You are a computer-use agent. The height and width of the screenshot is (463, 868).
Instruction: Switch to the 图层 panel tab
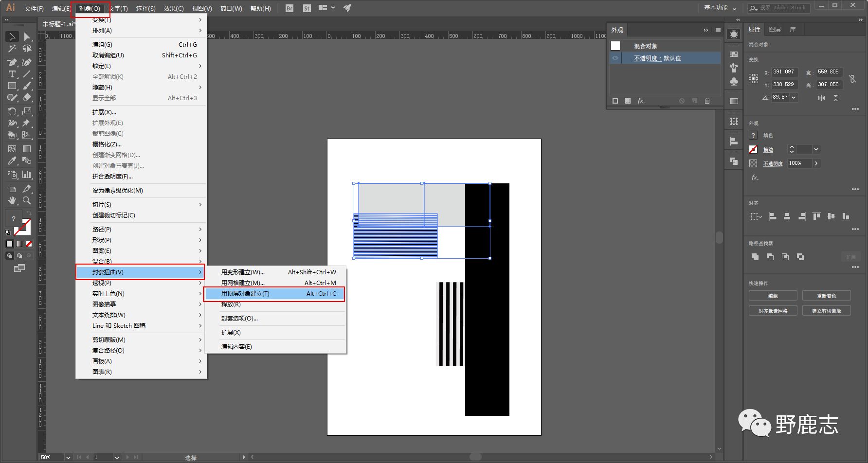tap(775, 30)
